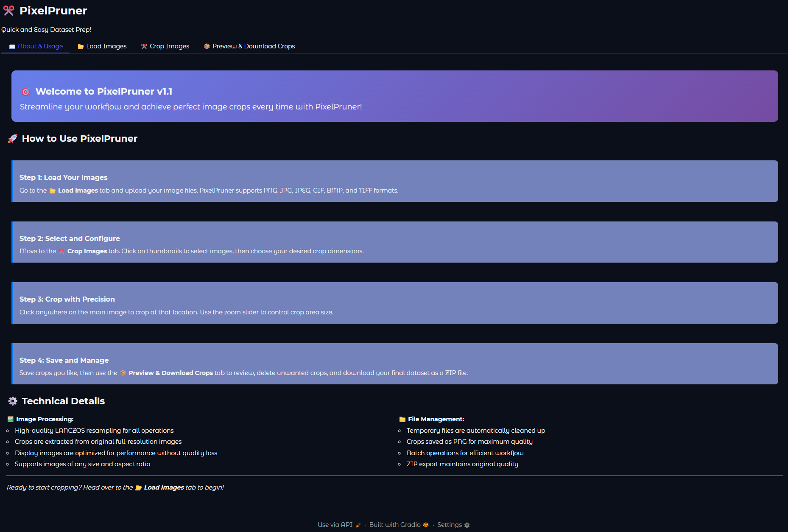
Task: Click the 'Crops are extracted from original' bullet
Action: click(x=98, y=442)
